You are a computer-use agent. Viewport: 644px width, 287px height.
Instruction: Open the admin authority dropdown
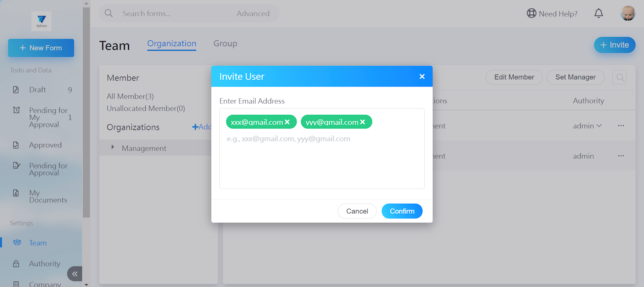[x=587, y=126]
